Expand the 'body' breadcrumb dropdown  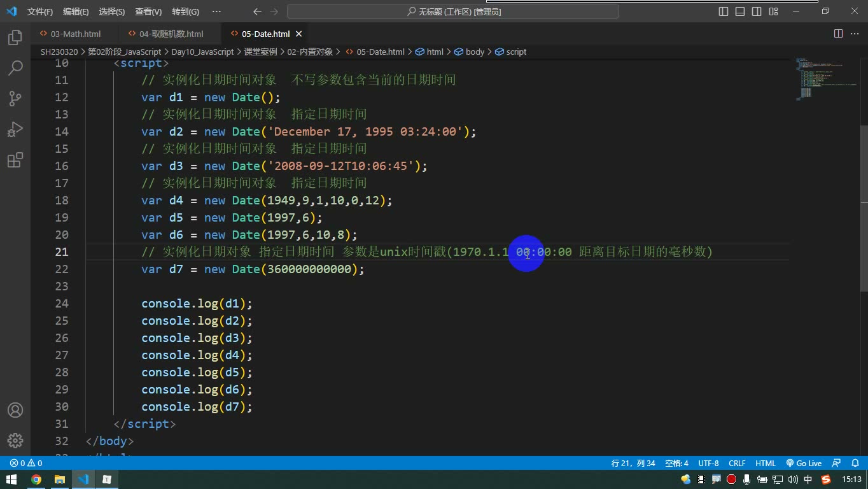pos(469,52)
